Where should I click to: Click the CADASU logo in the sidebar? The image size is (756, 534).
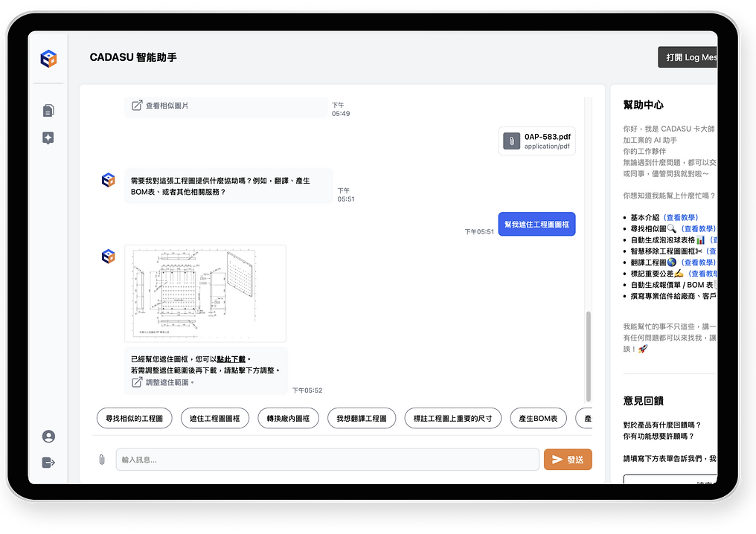click(48, 58)
